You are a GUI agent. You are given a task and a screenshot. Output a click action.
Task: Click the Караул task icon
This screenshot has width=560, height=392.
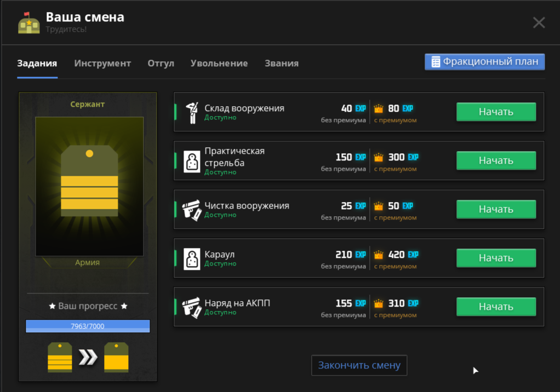pos(192,259)
